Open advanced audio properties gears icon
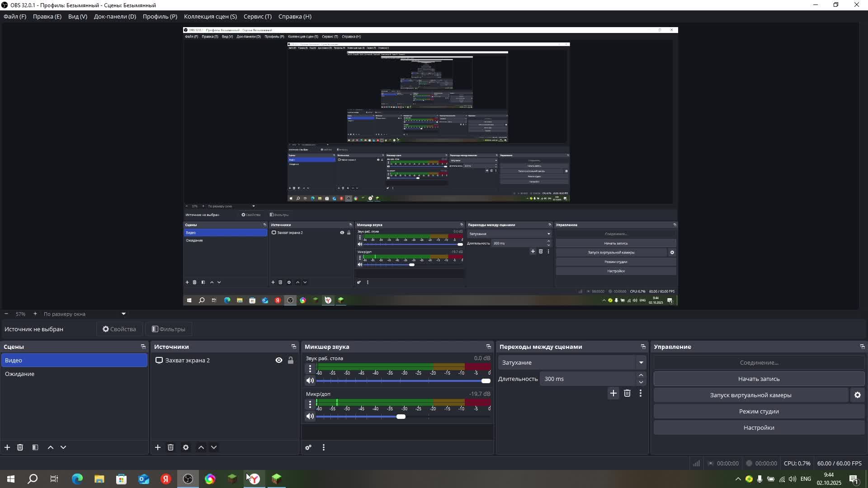The height and width of the screenshot is (488, 868). coord(308,447)
